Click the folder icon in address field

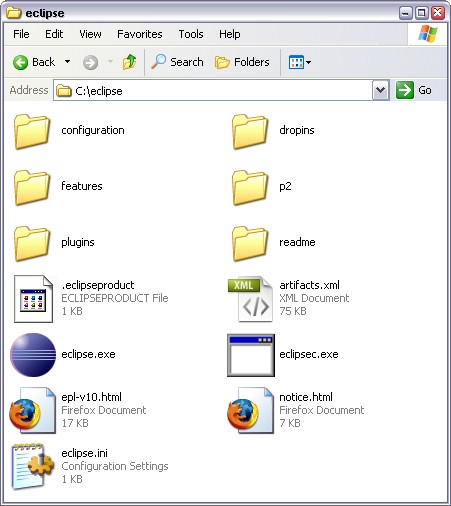tap(64, 91)
